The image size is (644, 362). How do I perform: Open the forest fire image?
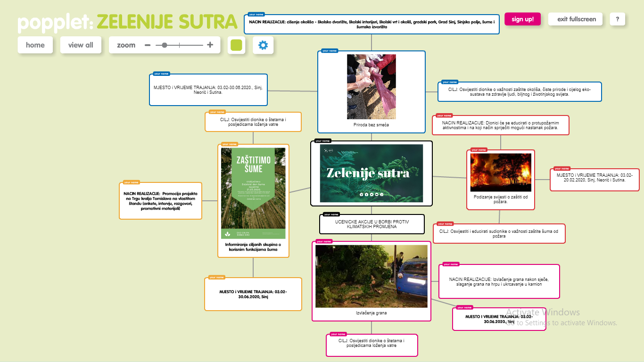501,172
